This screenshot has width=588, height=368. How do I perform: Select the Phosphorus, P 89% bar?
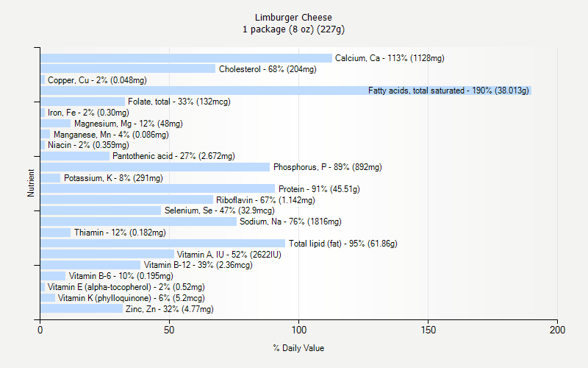point(155,167)
